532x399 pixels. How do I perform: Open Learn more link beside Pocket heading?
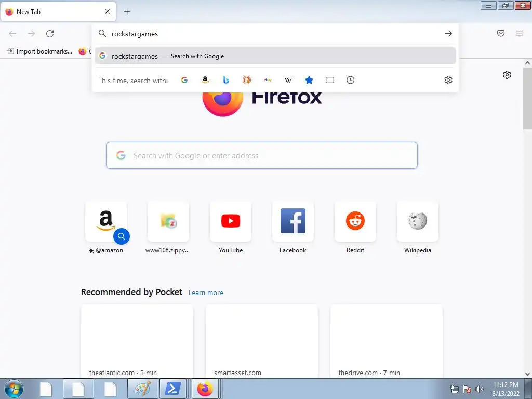[206, 293]
